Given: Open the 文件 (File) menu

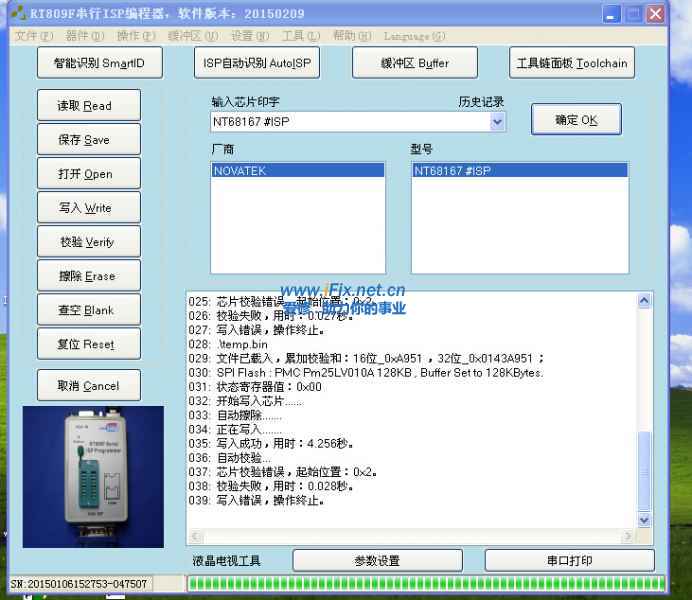Looking at the screenshot, I should coord(33,36).
